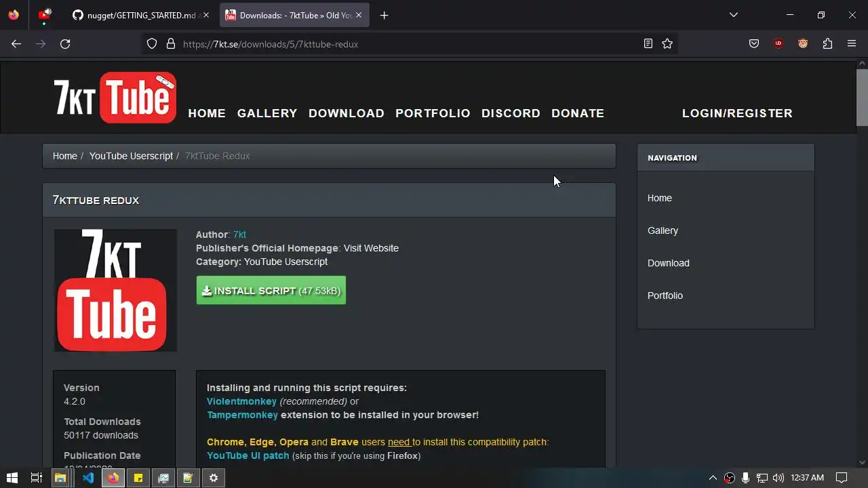Open network status tray icon

tap(762, 478)
